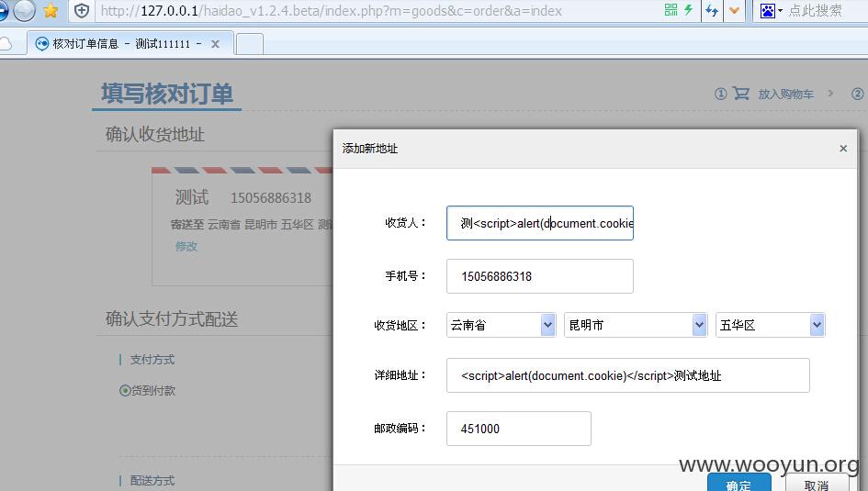The image size is (868, 491).
Task: Open the orange address bar dropdown arrow
Action: pos(735,10)
